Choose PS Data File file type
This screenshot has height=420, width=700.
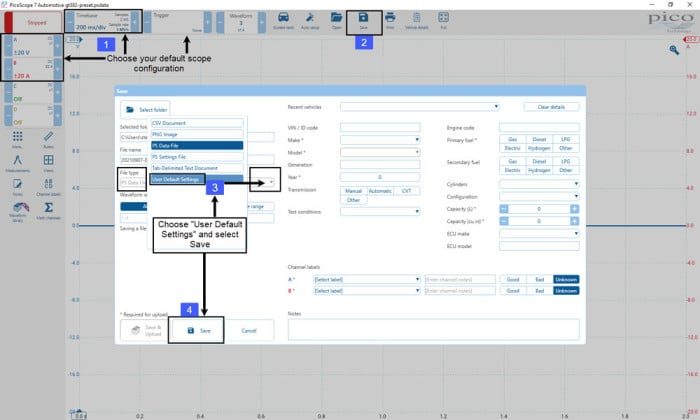coord(197,146)
